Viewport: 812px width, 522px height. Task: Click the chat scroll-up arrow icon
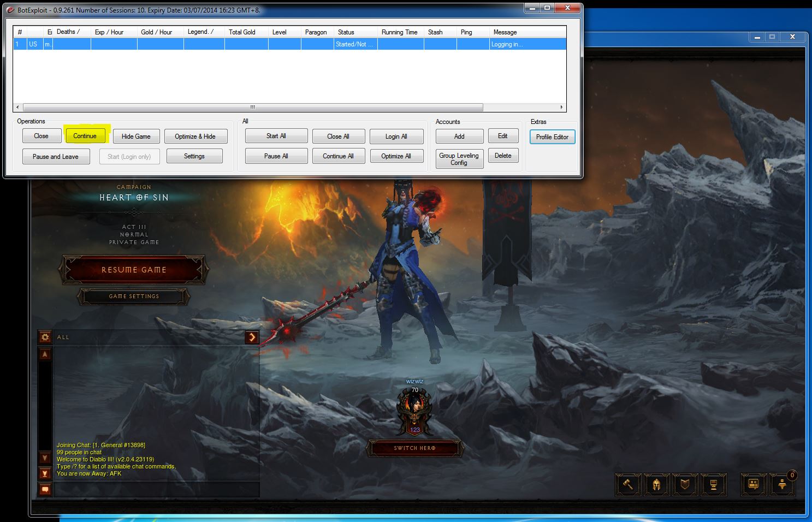click(45, 354)
